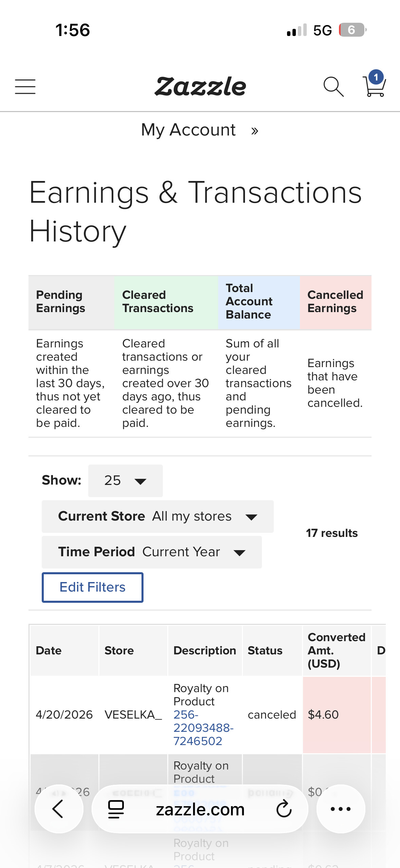Select the Total Account Balance tab
The image size is (400, 868).
click(x=259, y=302)
